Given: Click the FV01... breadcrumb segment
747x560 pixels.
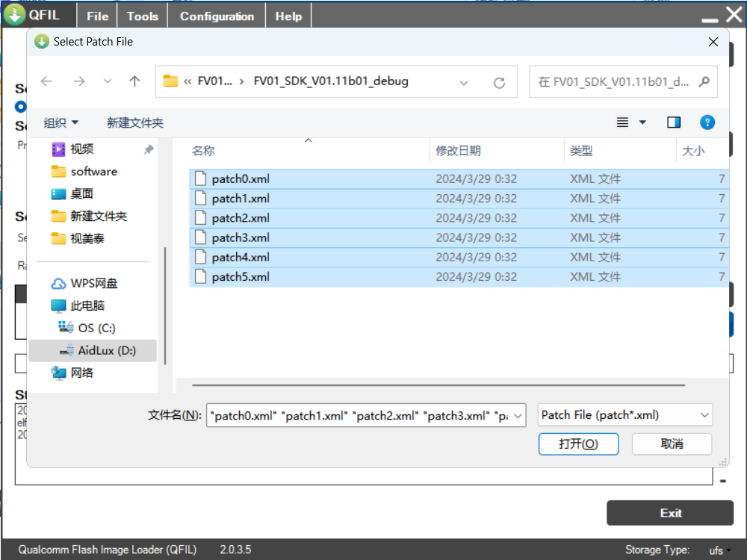Looking at the screenshot, I should (x=215, y=81).
